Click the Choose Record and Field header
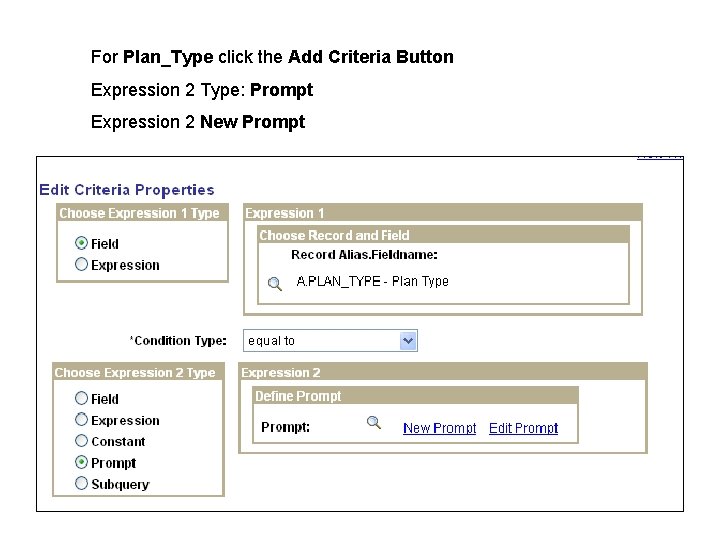The height and width of the screenshot is (540, 720). [334, 235]
